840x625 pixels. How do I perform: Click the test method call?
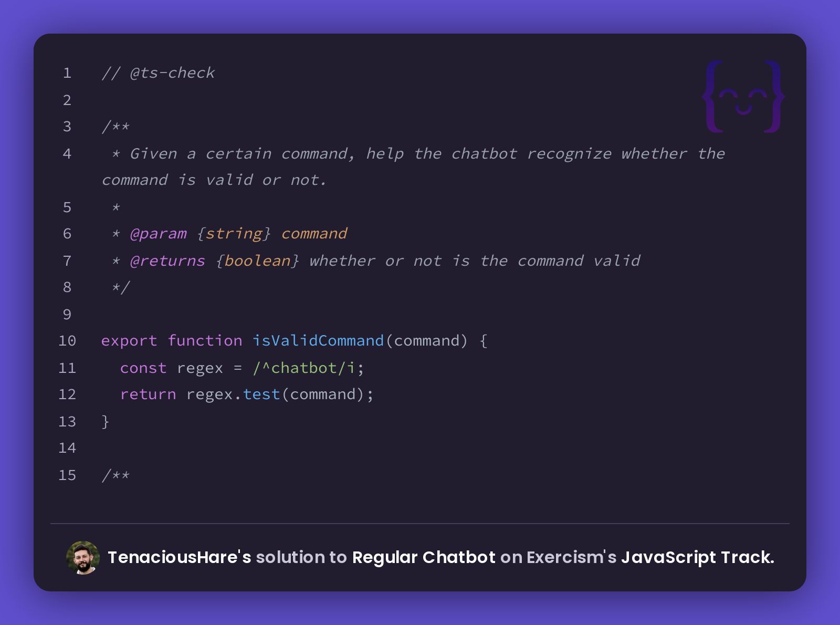[x=261, y=394]
